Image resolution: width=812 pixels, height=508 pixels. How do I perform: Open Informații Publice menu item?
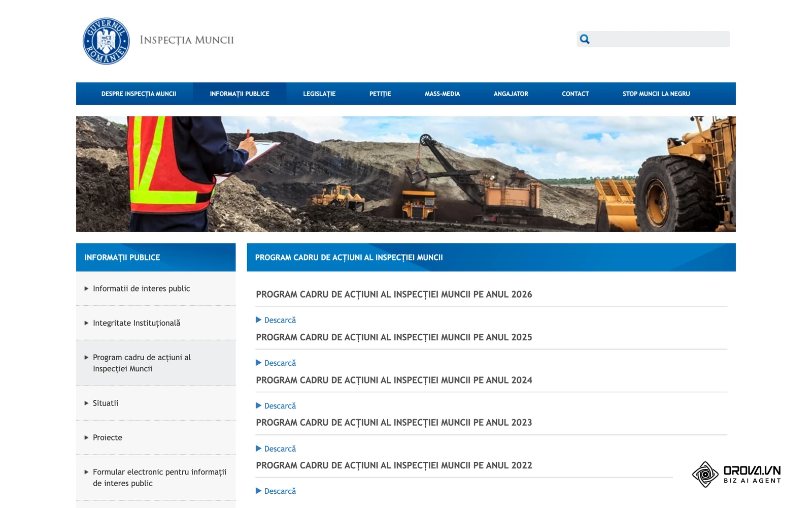point(240,94)
